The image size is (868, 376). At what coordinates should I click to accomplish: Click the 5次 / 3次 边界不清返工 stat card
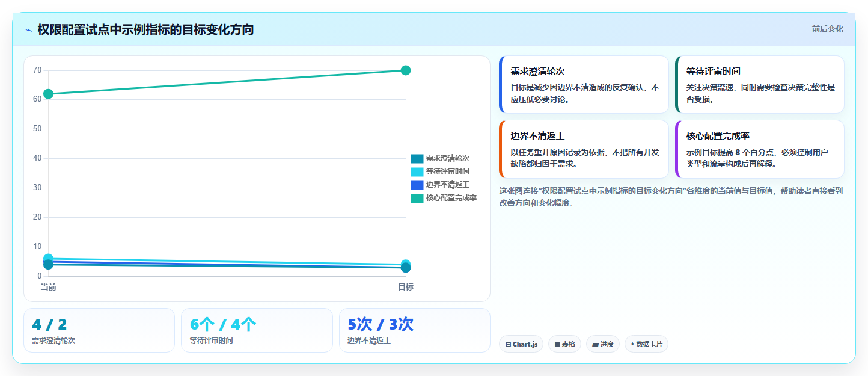(x=415, y=330)
